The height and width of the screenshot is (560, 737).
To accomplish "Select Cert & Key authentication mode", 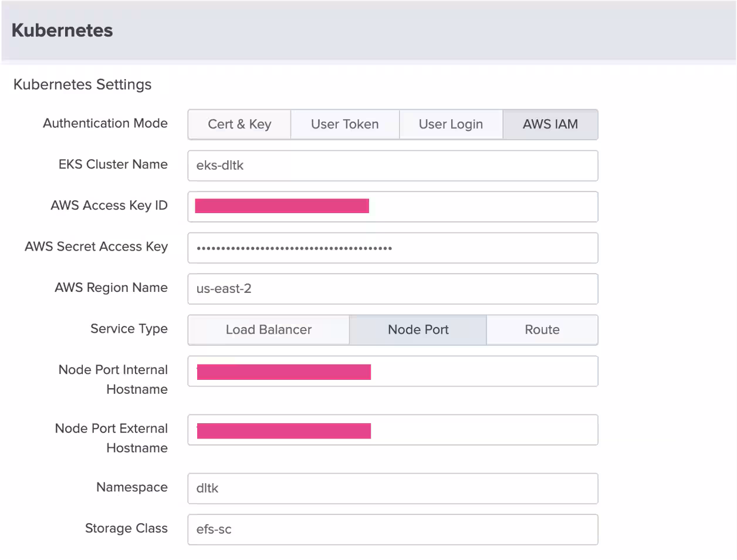I will pyautogui.click(x=239, y=124).
